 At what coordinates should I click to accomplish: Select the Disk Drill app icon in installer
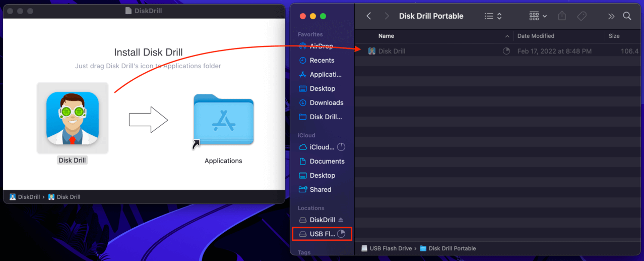tap(73, 118)
